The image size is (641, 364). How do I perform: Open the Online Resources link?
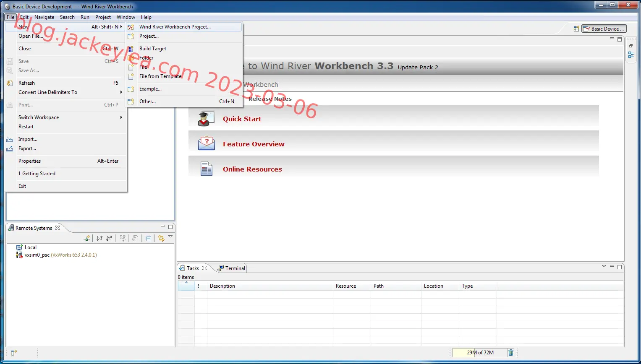tap(252, 169)
